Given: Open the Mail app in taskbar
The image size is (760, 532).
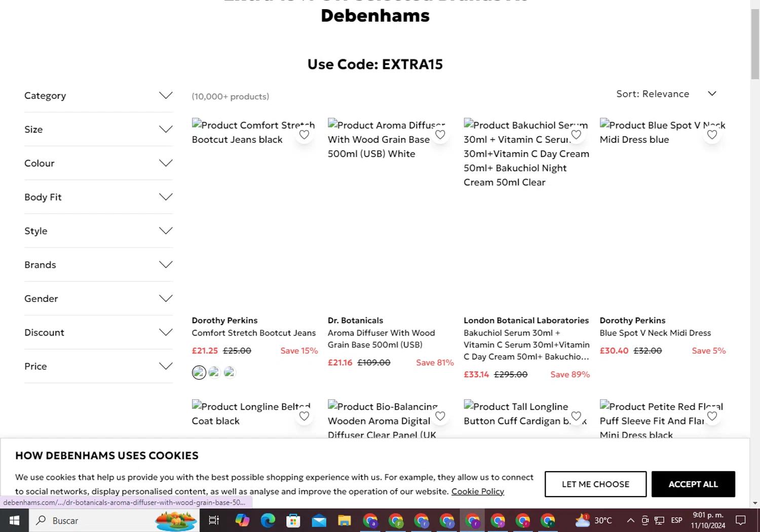Looking at the screenshot, I should click(319, 520).
